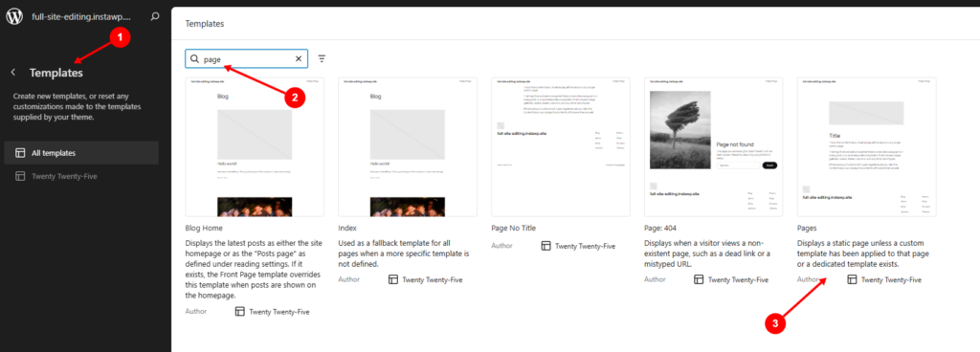Image resolution: width=980 pixels, height=352 pixels.
Task: Click the author icon under Page No Title
Action: [x=546, y=246]
